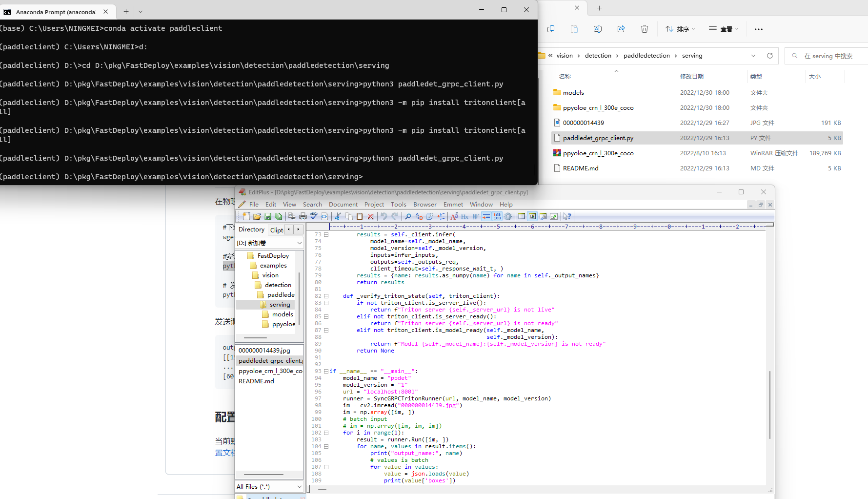The width and height of the screenshot is (868, 499).
Task: Click Delete trash icon in File Explorer
Action: [645, 29]
